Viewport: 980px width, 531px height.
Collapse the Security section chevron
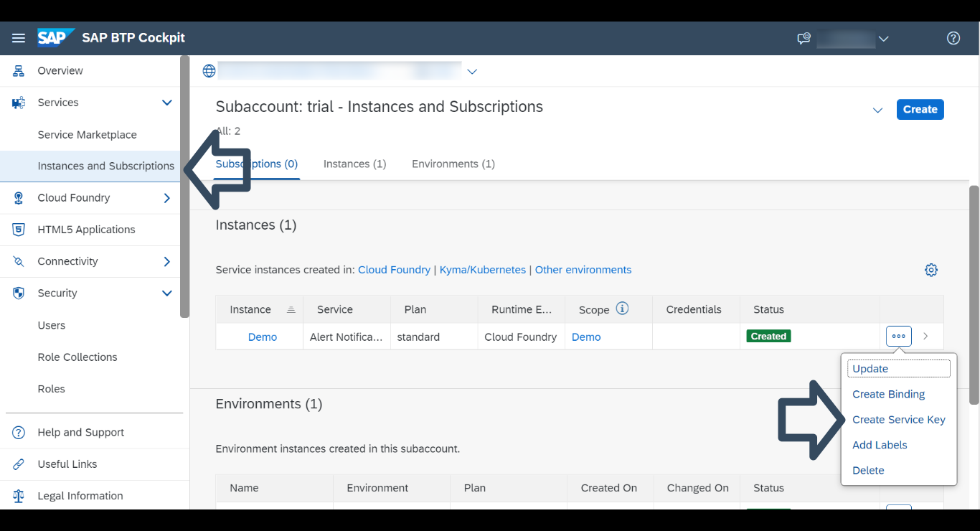[x=167, y=293]
